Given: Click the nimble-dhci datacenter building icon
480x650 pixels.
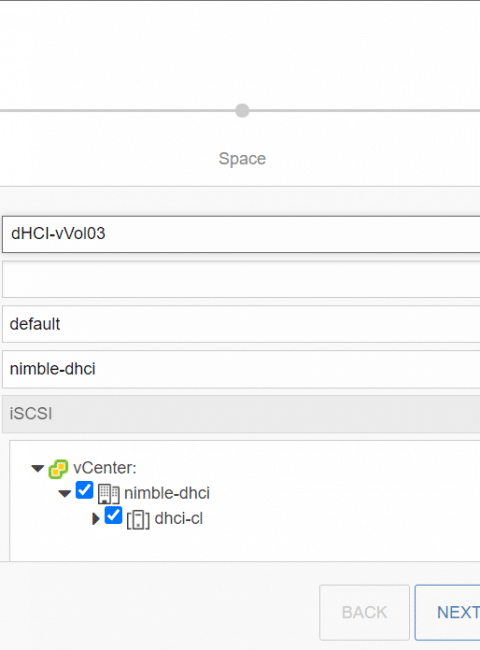Looking at the screenshot, I should [109, 494].
